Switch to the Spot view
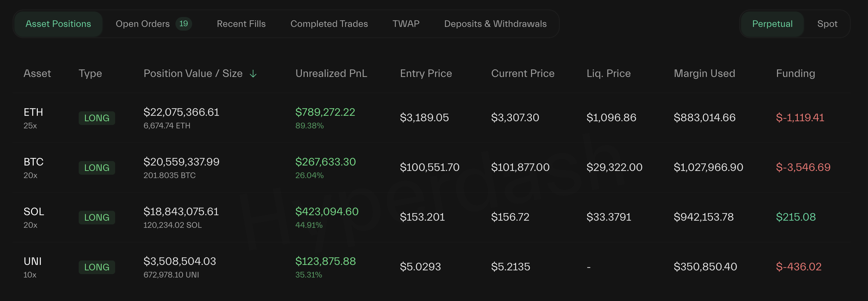Screen dimensions: 868x301 point(827,24)
